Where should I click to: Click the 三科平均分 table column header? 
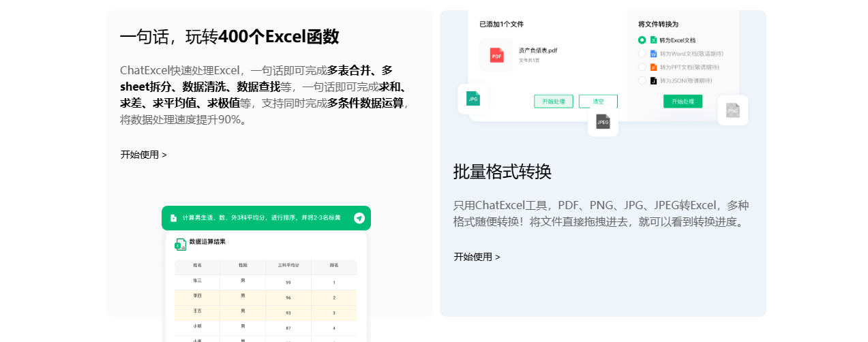[x=288, y=265]
